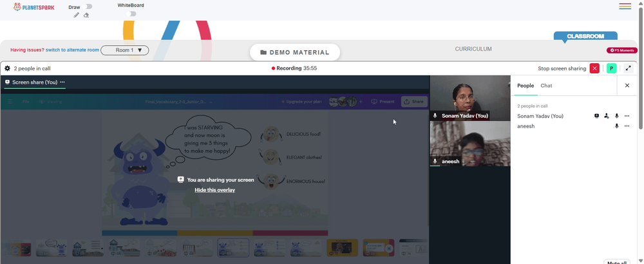644x264 pixels.
Task: Open the Curriculum tab
Action: click(x=473, y=49)
